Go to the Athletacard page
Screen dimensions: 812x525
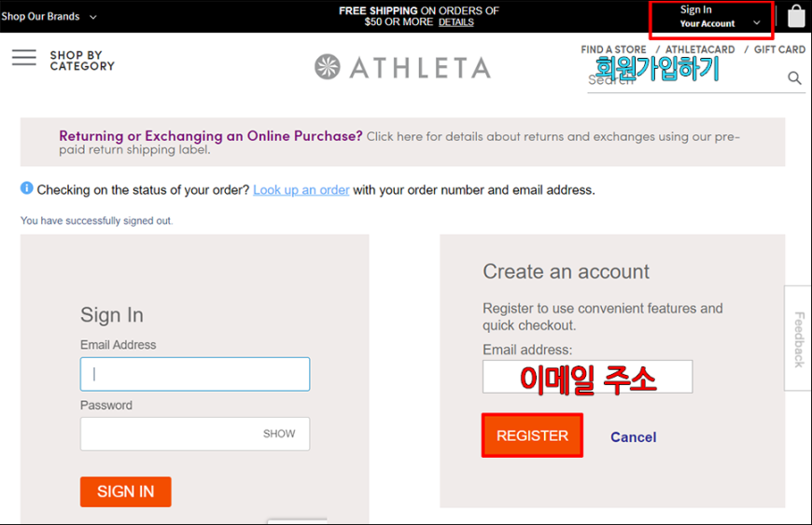[700, 49]
